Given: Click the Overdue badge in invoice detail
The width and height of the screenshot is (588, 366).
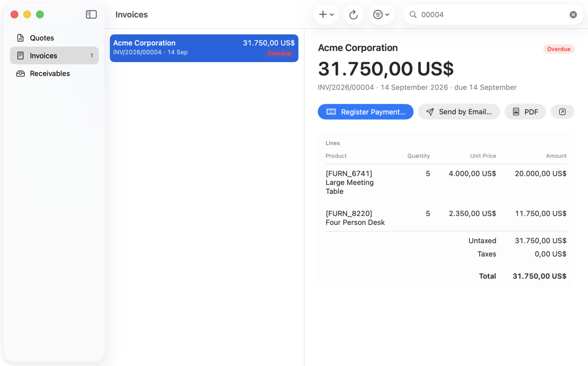Looking at the screenshot, I should pyautogui.click(x=559, y=49).
